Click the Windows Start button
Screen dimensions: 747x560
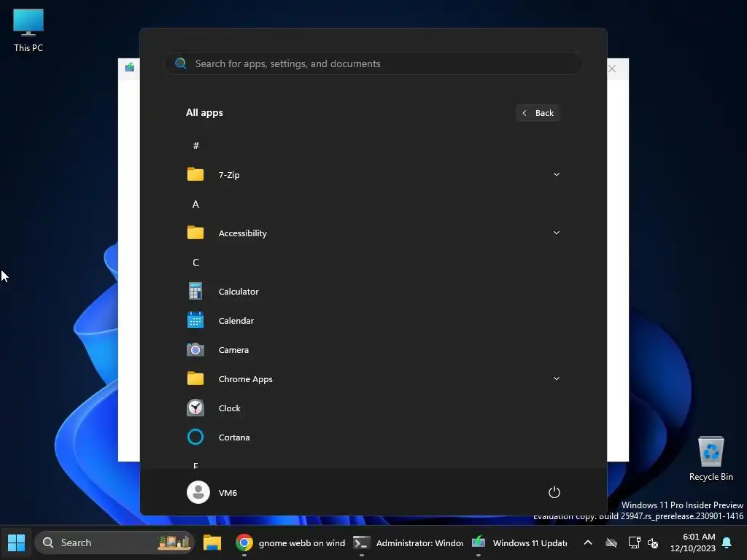click(x=16, y=542)
